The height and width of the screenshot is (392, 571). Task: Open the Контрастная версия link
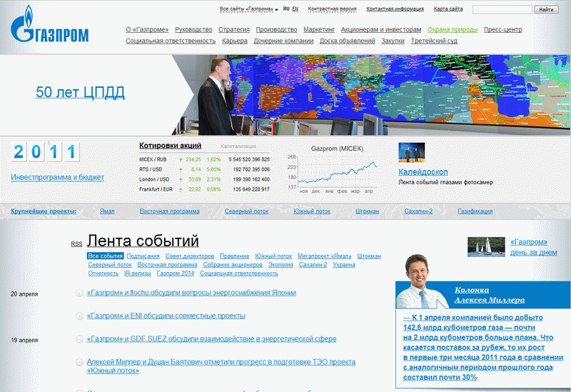pyautogui.click(x=332, y=9)
